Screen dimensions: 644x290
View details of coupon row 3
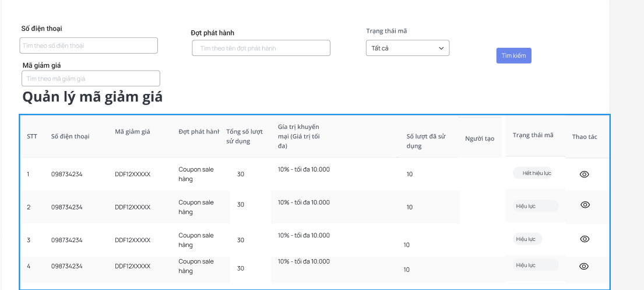[585, 239]
